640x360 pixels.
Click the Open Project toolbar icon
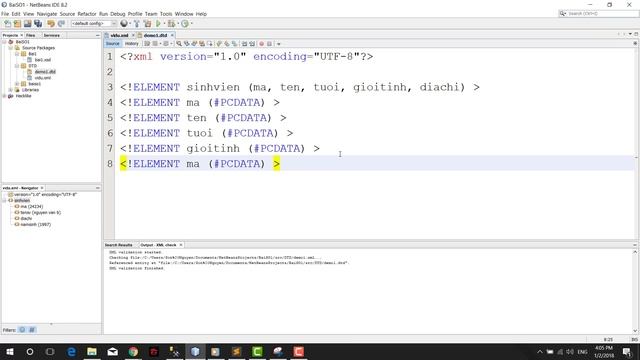[27, 24]
